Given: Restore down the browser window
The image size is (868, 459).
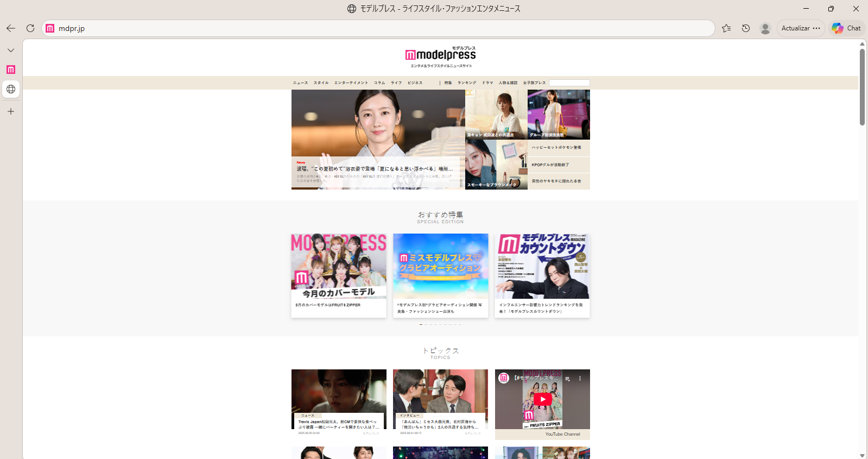Looking at the screenshot, I should click(831, 9).
